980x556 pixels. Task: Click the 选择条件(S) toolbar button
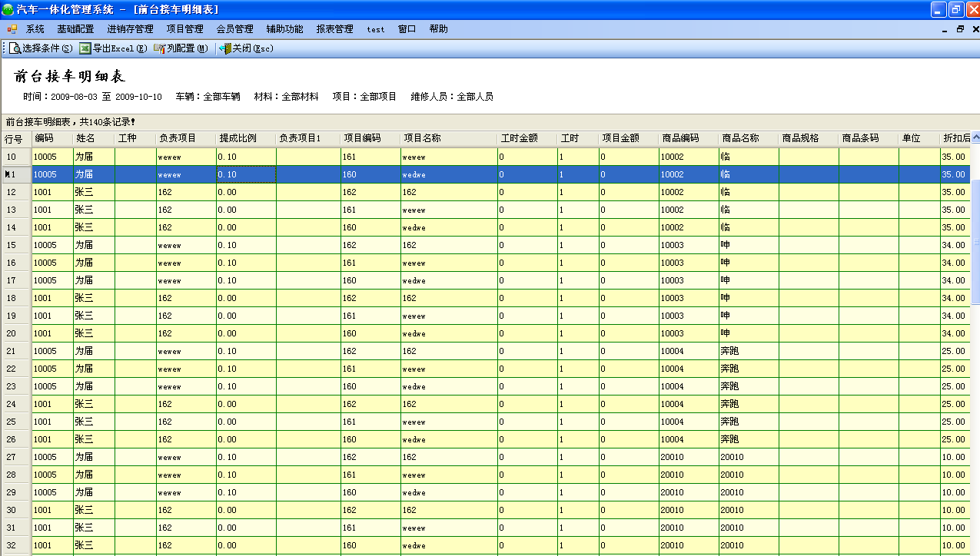[41, 48]
